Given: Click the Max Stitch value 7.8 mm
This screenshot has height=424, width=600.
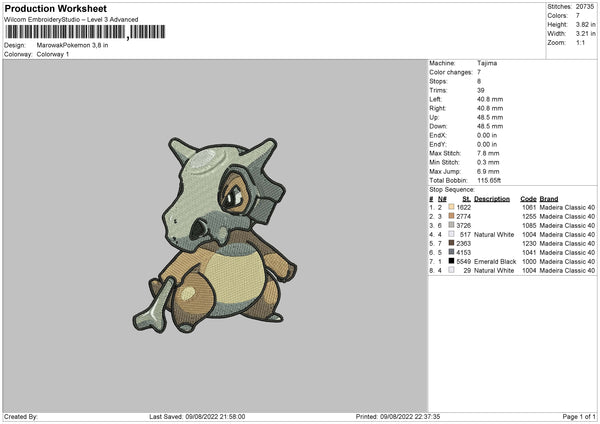Looking at the screenshot, I should [x=488, y=153].
